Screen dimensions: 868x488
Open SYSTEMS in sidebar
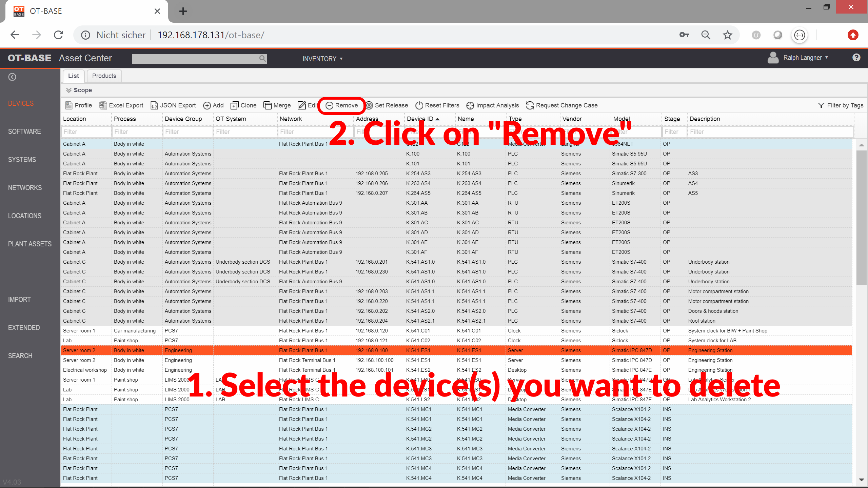pos(22,160)
